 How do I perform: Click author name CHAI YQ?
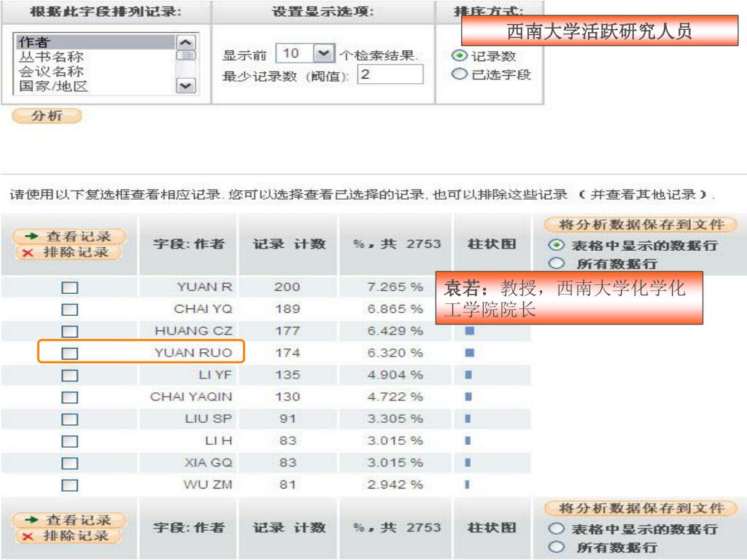point(203,308)
